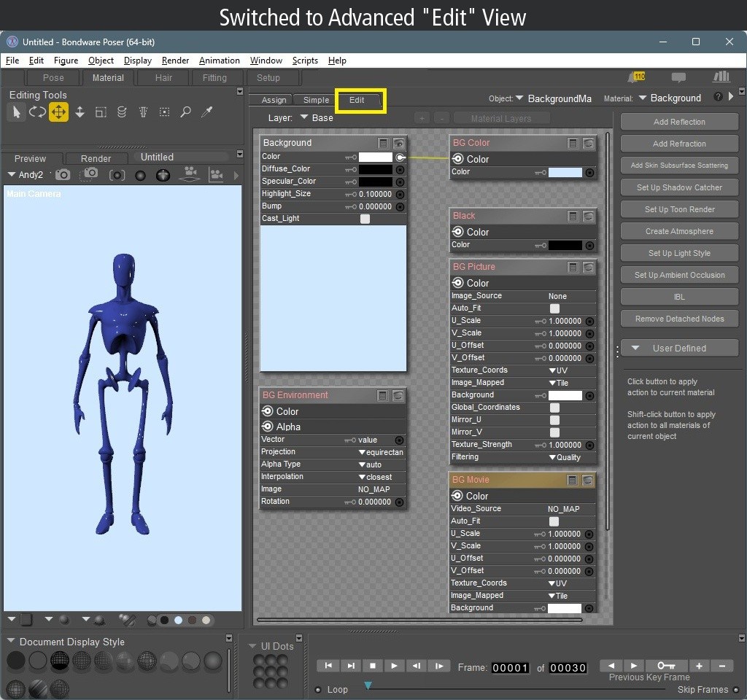Step forward one frame
The width and height of the screenshot is (747, 700).
pos(439,666)
